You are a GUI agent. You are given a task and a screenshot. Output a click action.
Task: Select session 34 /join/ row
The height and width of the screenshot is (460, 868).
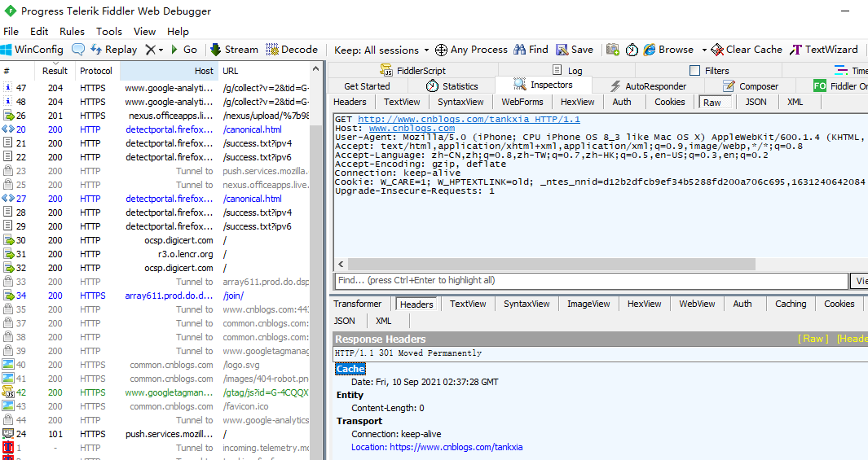[155, 296]
